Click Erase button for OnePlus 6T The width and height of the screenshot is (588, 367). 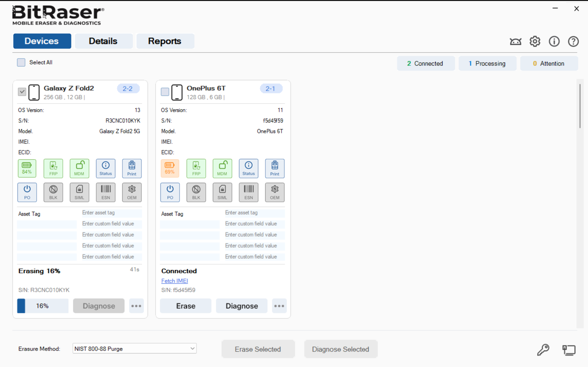(186, 306)
